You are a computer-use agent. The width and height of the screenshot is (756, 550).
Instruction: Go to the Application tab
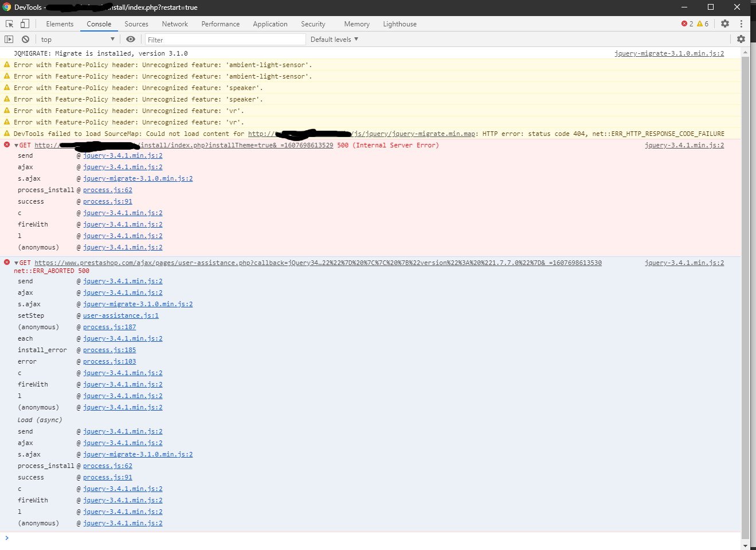pyautogui.click(x=270, y=24)
